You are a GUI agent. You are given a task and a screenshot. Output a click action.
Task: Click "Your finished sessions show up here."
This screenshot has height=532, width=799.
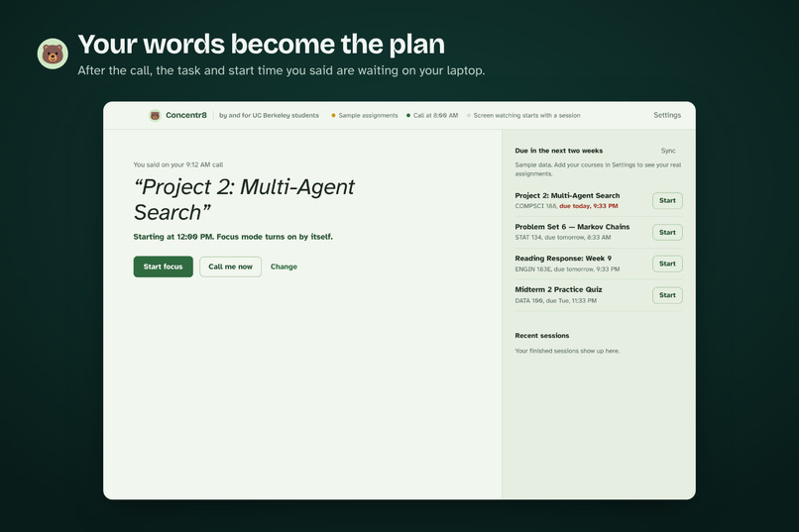tap(567, 351)
